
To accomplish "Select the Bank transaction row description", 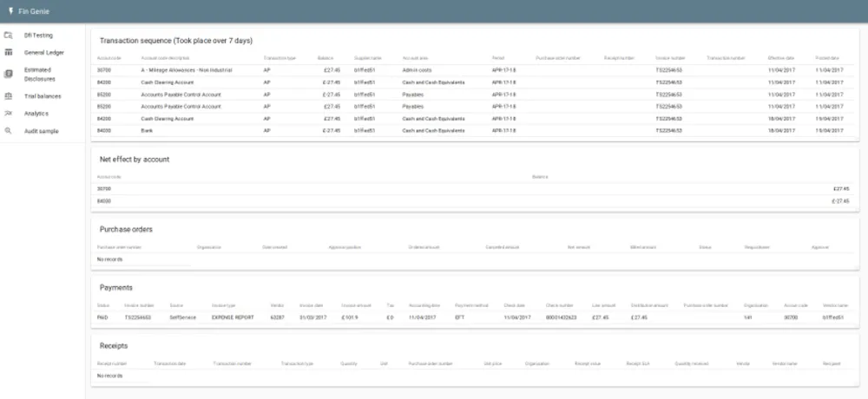I will [147, 131].
